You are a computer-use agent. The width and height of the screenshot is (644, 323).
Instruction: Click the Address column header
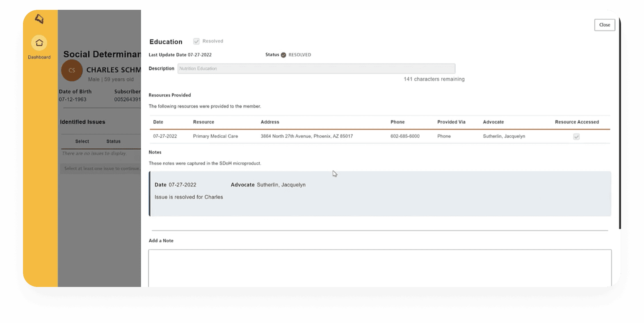pos(270,122)
